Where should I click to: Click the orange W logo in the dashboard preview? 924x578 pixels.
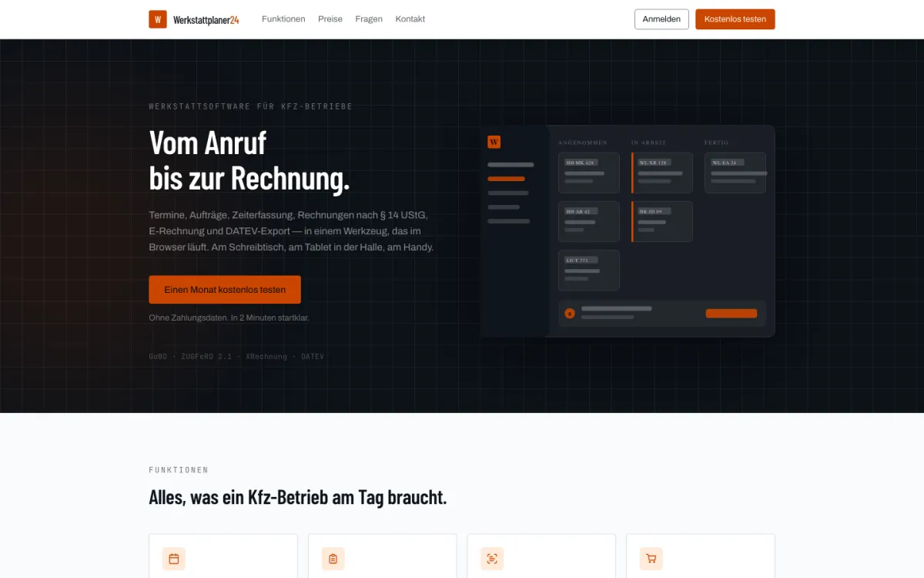pos(494,142)
